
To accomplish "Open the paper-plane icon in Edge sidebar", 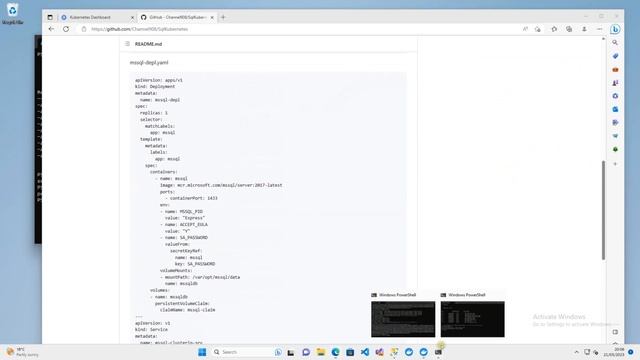I will [x=615, y=136].
